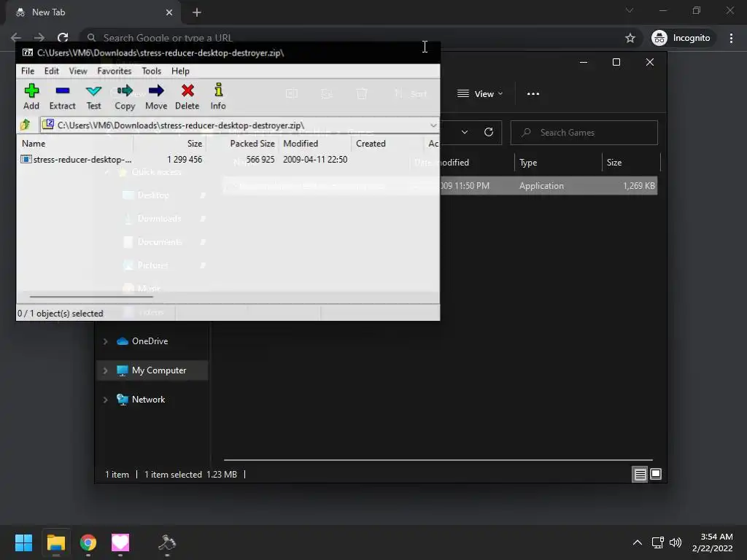Open the See more ellipsis in Explorer

coord(533,94)
